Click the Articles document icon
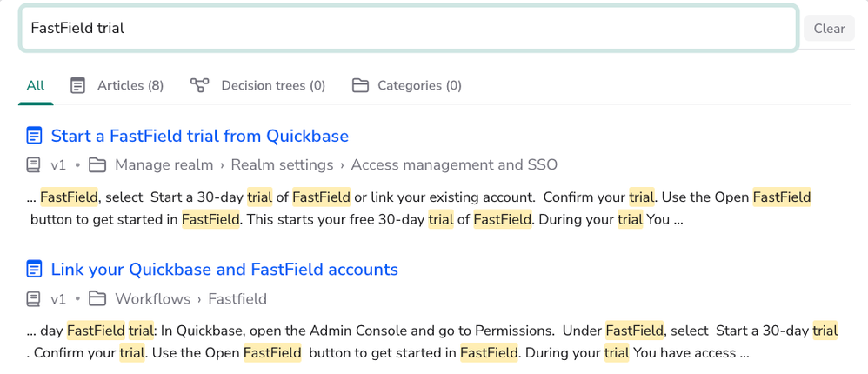Viewport: 868px width, 374px height. click(77, 86)
